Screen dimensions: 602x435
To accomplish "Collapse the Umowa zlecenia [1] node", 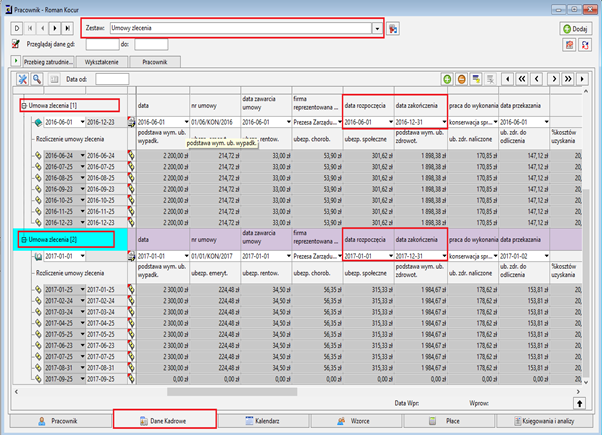I will pos(24,106).
